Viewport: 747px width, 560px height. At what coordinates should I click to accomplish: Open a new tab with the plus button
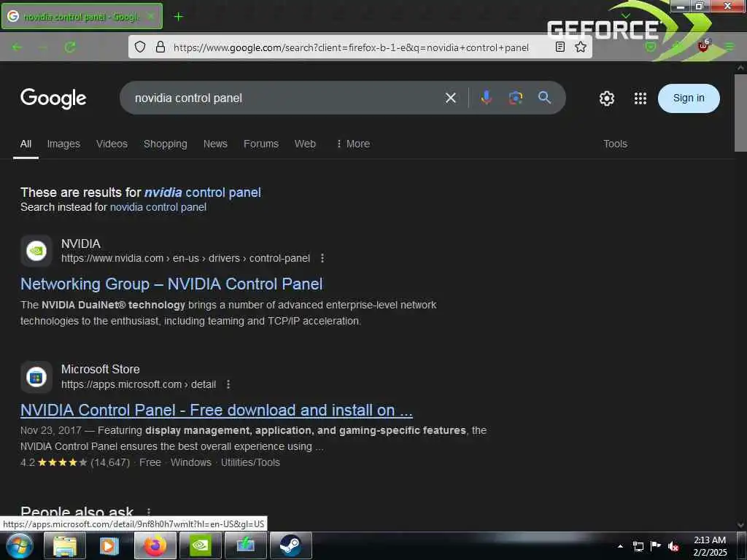pos(178,17)
